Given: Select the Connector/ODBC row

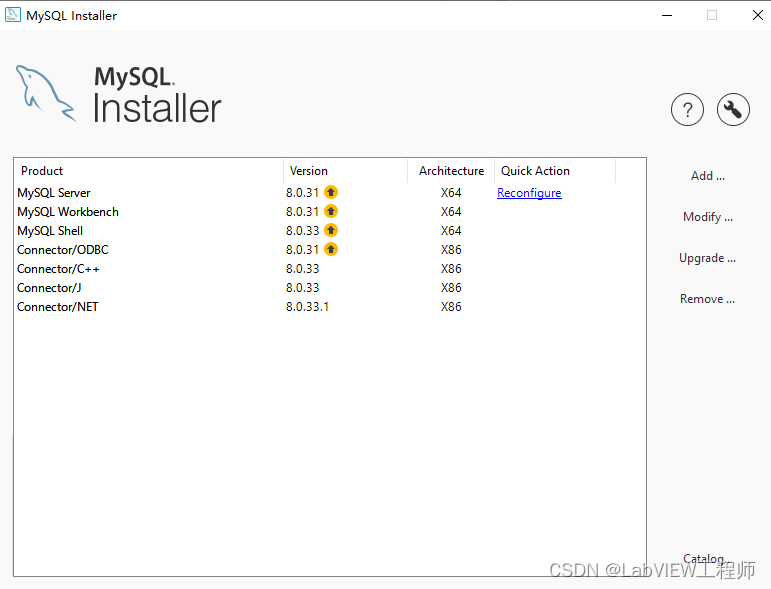Looking at the screenshot, I should [329, 250].
